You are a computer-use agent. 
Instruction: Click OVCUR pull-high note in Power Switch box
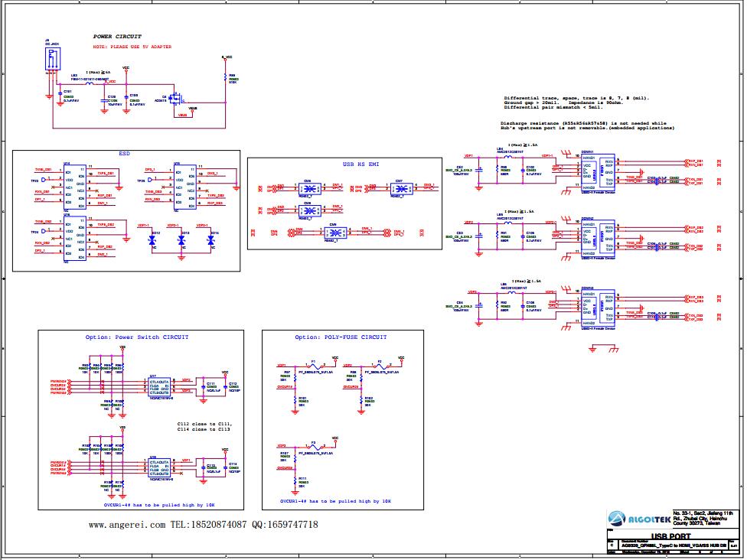159,505
